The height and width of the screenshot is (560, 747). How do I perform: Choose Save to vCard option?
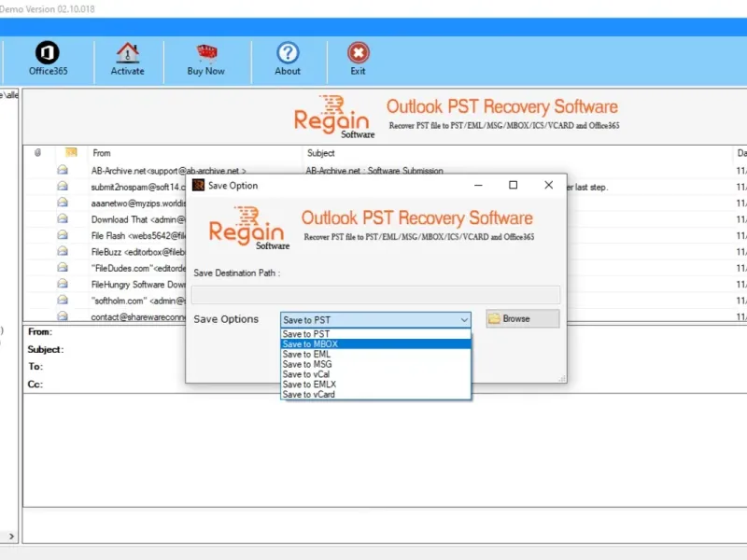point(376,394)
